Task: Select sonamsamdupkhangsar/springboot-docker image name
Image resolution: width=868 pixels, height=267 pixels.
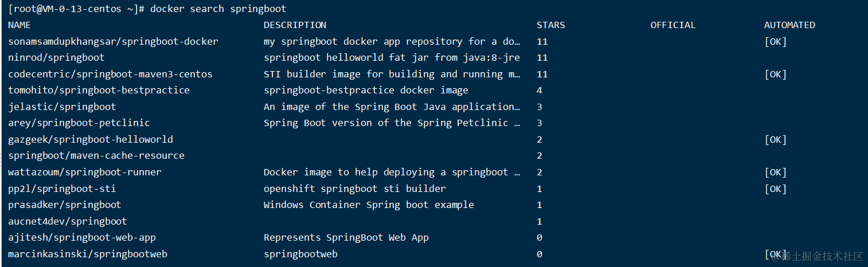Action: pos(113,41)
